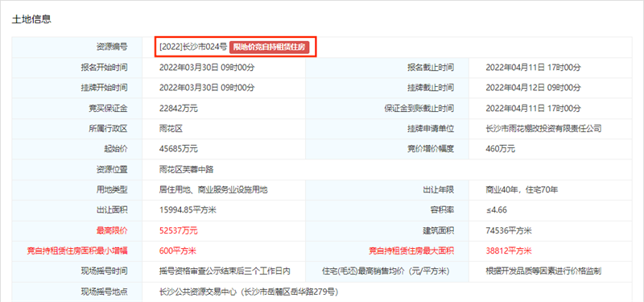Click the red 竞自持租赁住房最大面积 label
The image size is (644, 302).
[411, 250]
